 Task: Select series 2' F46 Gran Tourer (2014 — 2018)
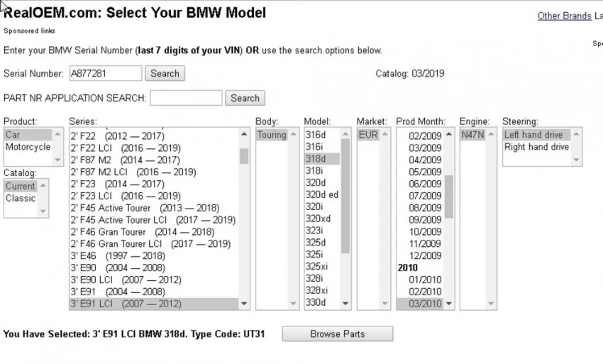pos(154,231)
